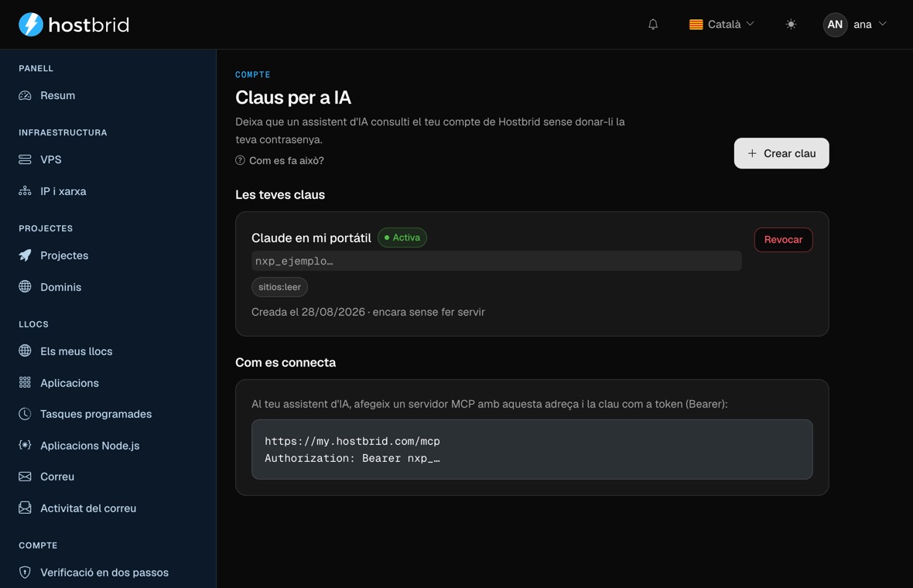Click the 'Com es connecta' heading
913x588 pixels.
pos(286,363)
